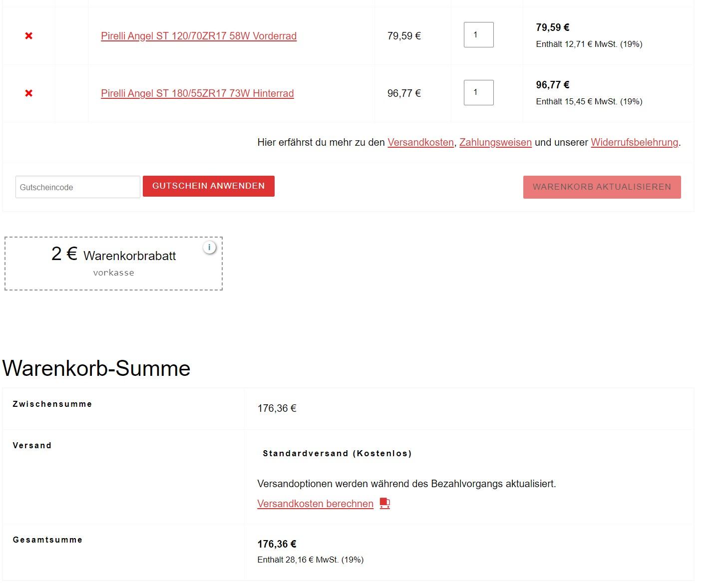Image resolution: width=728 pixels, height=583 pixels.
Task: Select the Standardversand (Kostenlos) shipping option
Action: coord(337,453)
